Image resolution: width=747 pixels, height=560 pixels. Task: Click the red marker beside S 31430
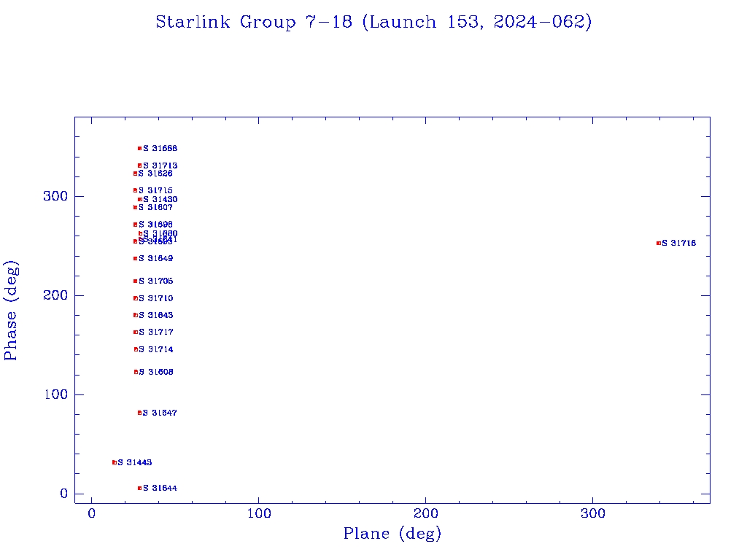tap(139, 200)
